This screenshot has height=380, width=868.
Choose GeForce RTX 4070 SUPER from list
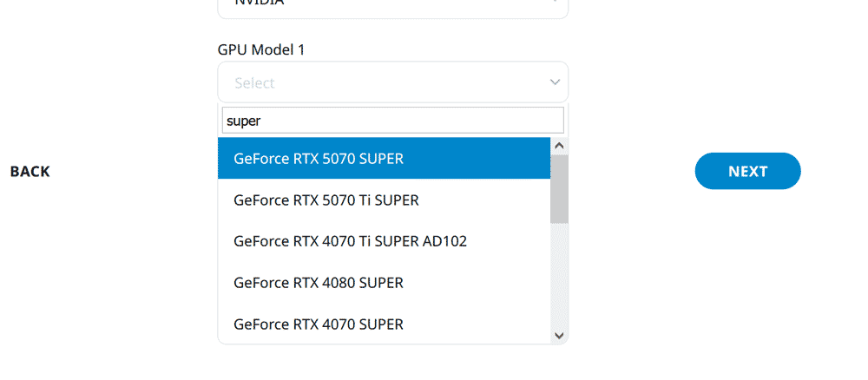[x=319, y=324]
